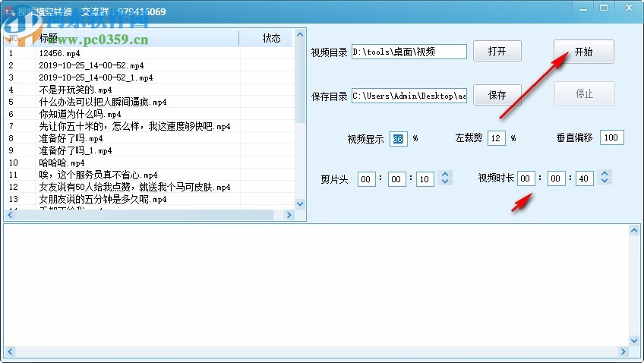Focus the 视频目录 path field
The width and height of the screenshot is (644, 363).
click(409, 52)
